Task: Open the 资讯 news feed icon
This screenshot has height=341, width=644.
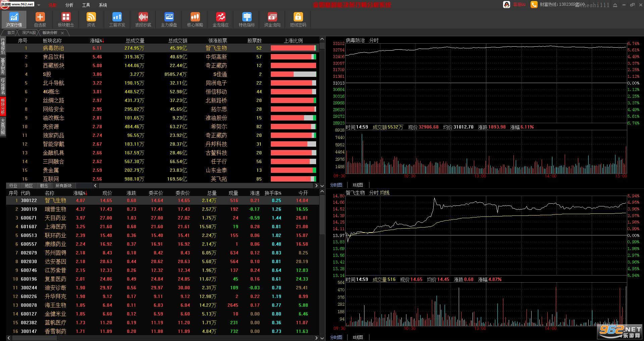Action: [x=91, y=19]
